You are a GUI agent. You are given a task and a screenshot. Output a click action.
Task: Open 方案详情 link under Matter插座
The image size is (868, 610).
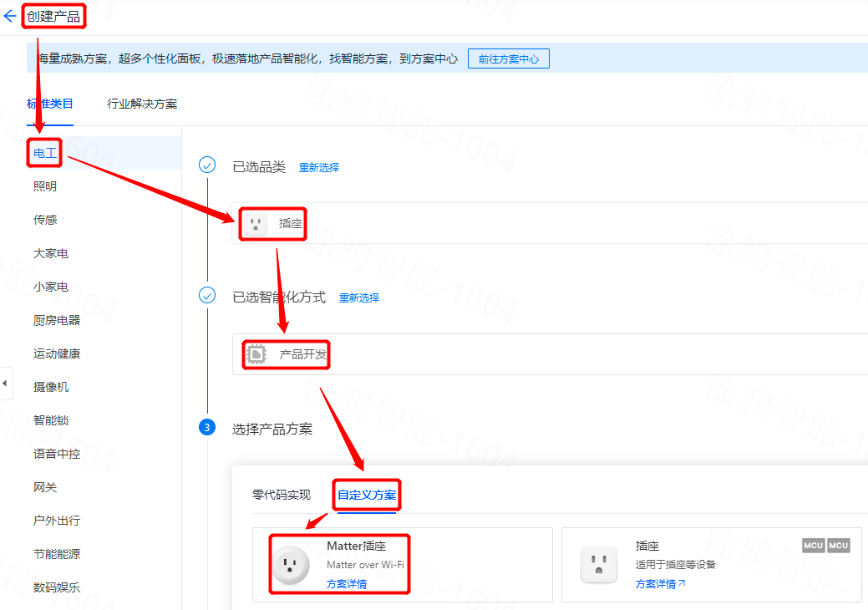click(347, 584)
